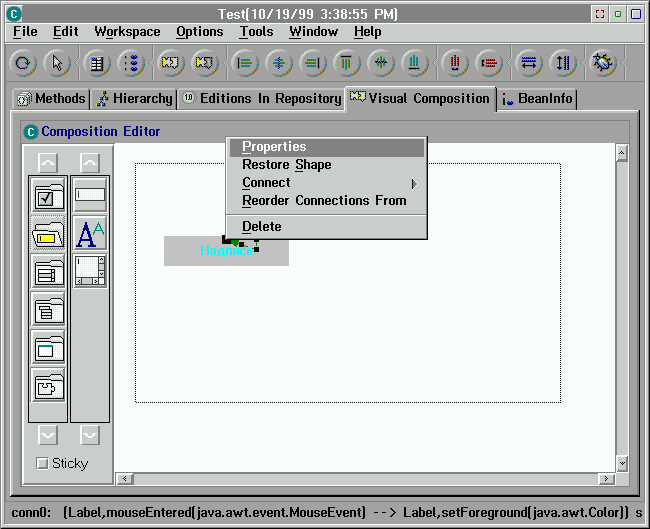Open the checkbox-folder Buttons palette category
Image resolution: width=650 pixels, height=529 pixels.
[48, 196]
